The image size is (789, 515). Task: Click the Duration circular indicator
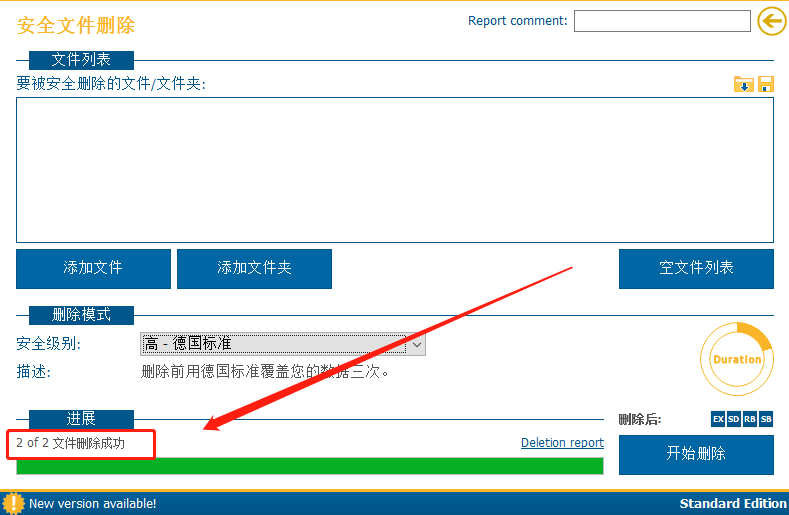pyautogui.click(x=737, y=359)
